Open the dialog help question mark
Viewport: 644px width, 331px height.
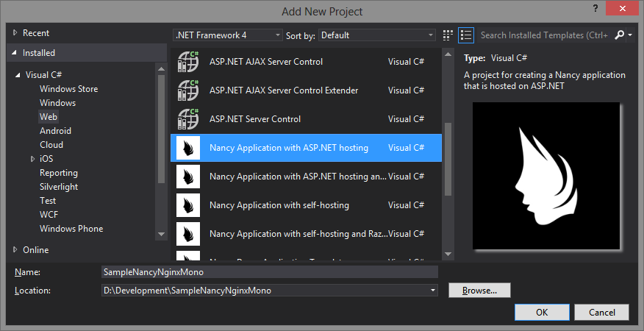tap(595, 9)
